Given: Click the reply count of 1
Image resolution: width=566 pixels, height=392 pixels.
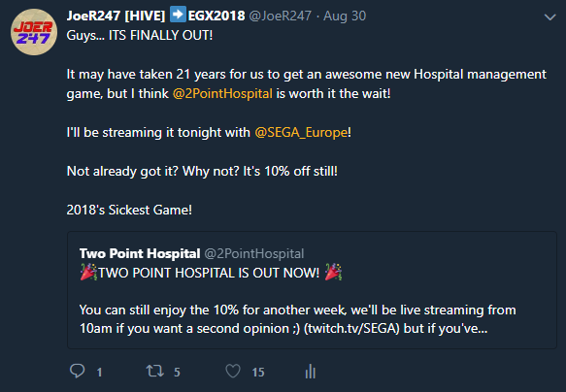Looking at the screenshot, I should [x=99, y=373].
